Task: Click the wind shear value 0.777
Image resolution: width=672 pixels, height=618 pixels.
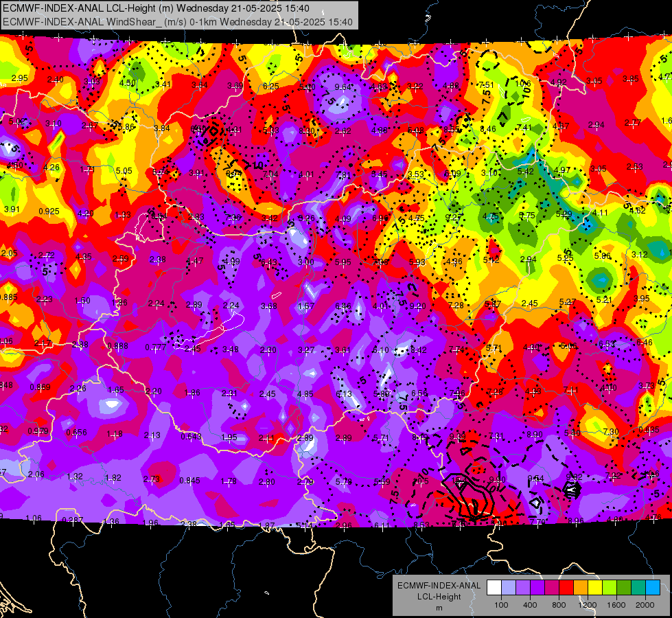Action: pyautogui.click(x=156, y=347)
